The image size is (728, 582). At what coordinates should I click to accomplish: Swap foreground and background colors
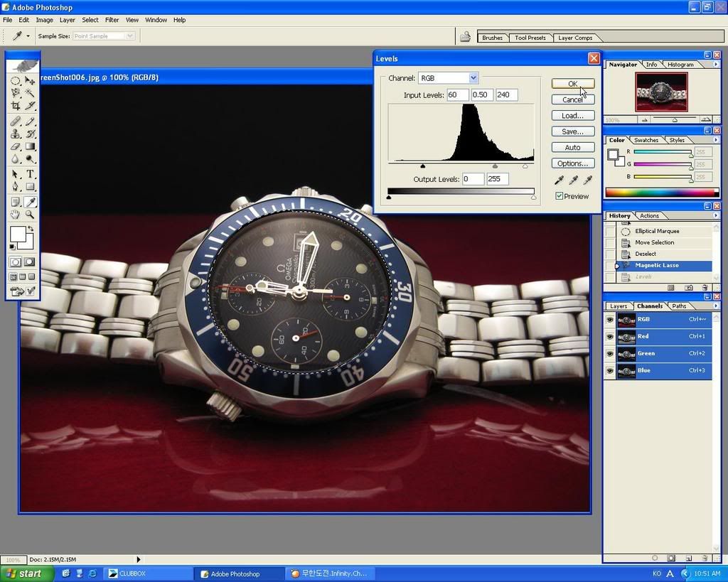click(31, 228)
